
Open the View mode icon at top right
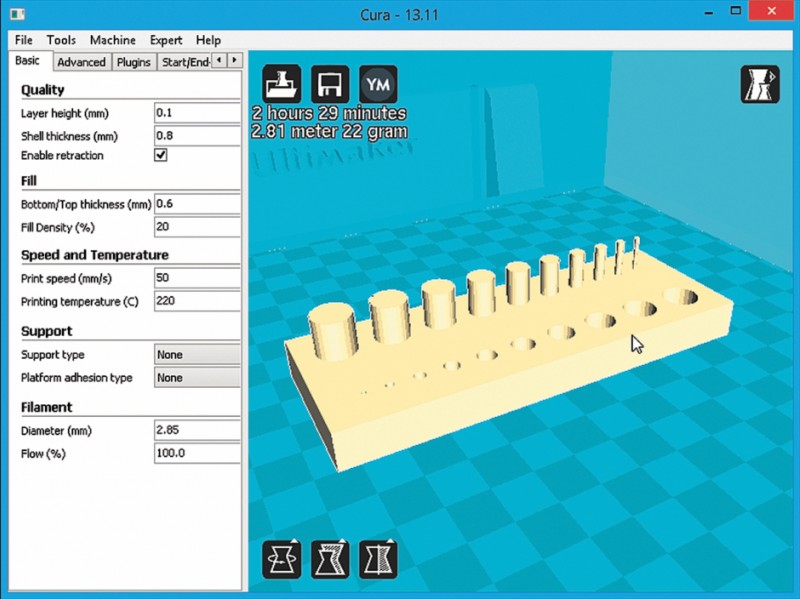tap(760, 84)
